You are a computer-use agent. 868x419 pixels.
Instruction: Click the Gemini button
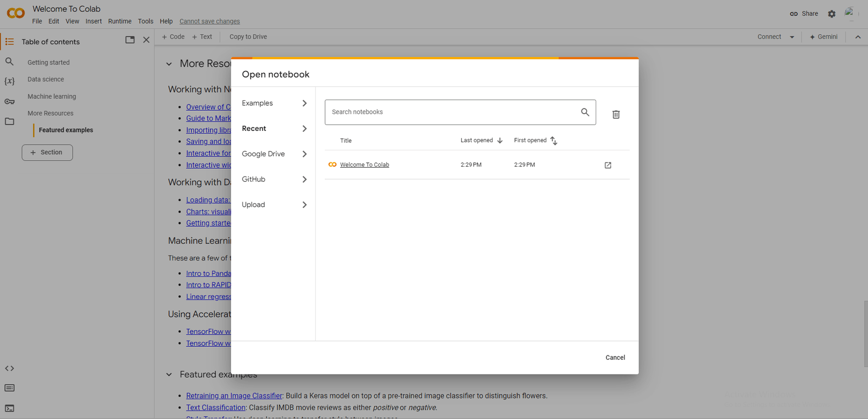pos(824,37)
